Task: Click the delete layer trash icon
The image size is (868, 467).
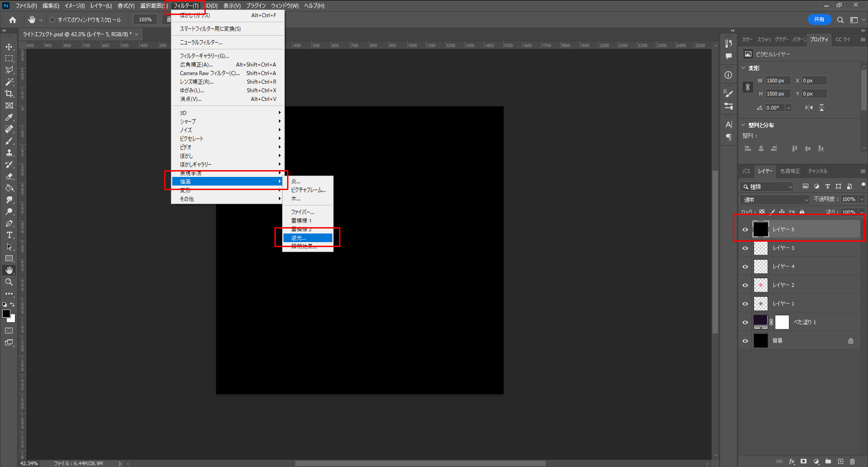Action: 852,462
